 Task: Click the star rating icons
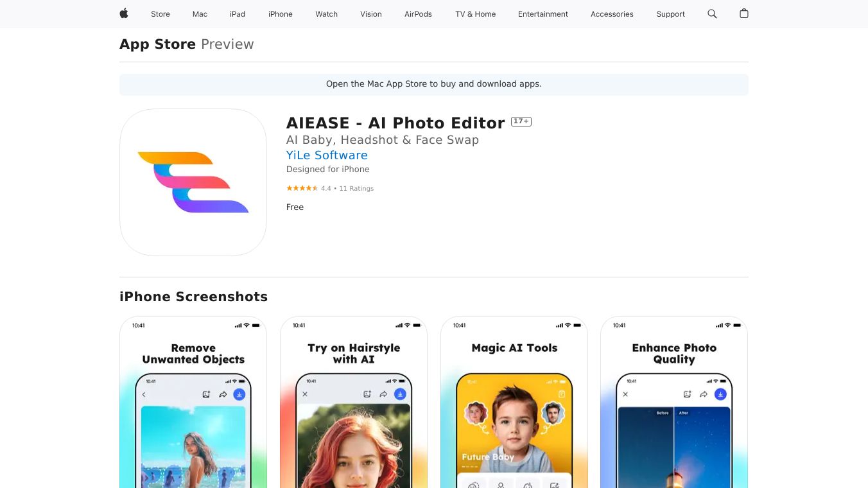tap(302, 188)
